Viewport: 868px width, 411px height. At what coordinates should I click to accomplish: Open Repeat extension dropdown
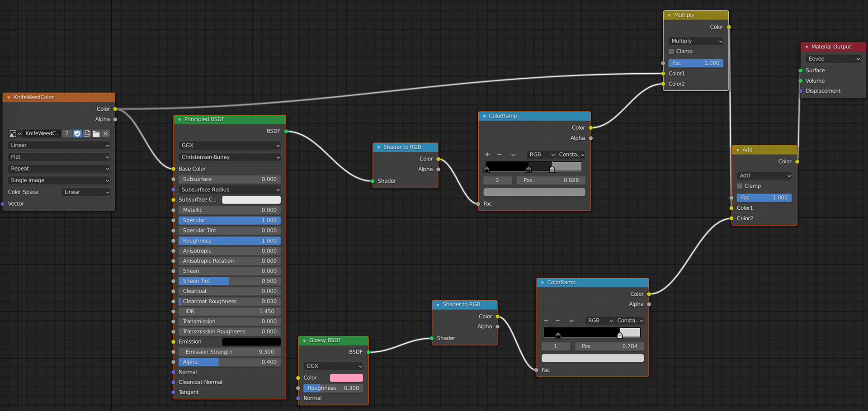pos(59,169)
